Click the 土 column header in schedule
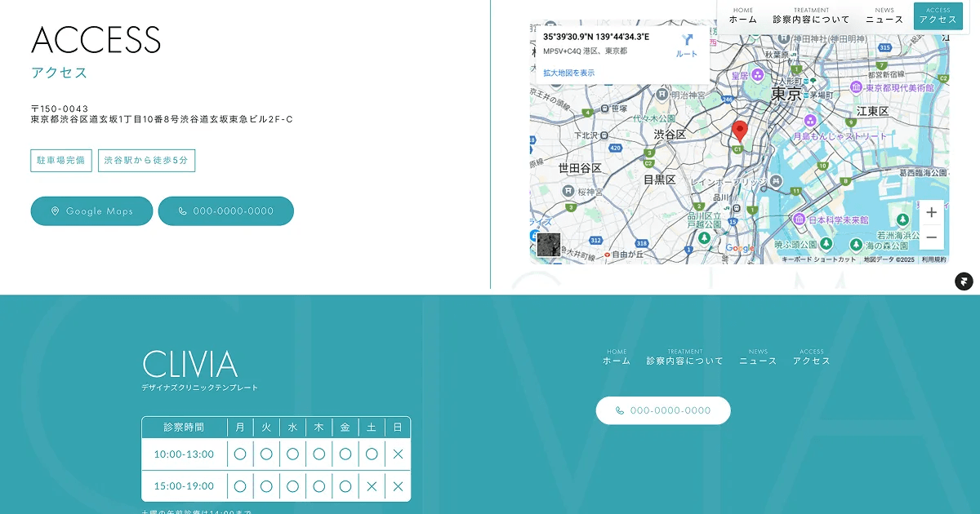 pos(372,427)
